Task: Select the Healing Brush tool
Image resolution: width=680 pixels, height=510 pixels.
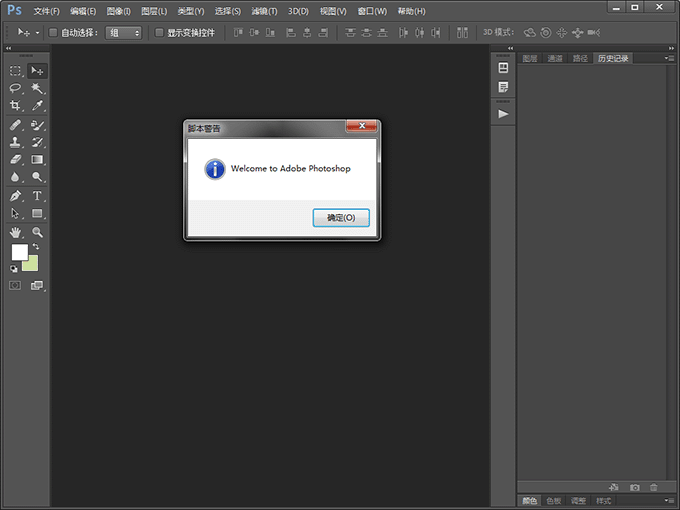Action: point(15,125)
